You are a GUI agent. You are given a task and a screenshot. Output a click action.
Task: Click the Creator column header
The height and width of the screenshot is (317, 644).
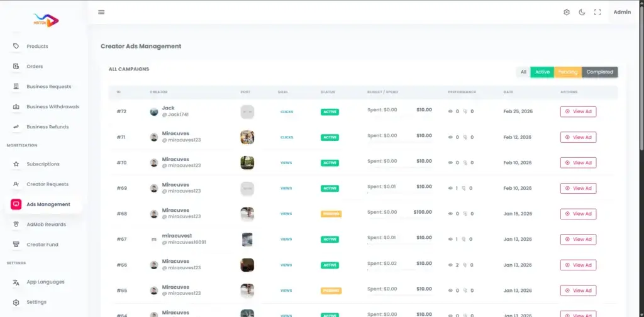[x=158, y=92]
